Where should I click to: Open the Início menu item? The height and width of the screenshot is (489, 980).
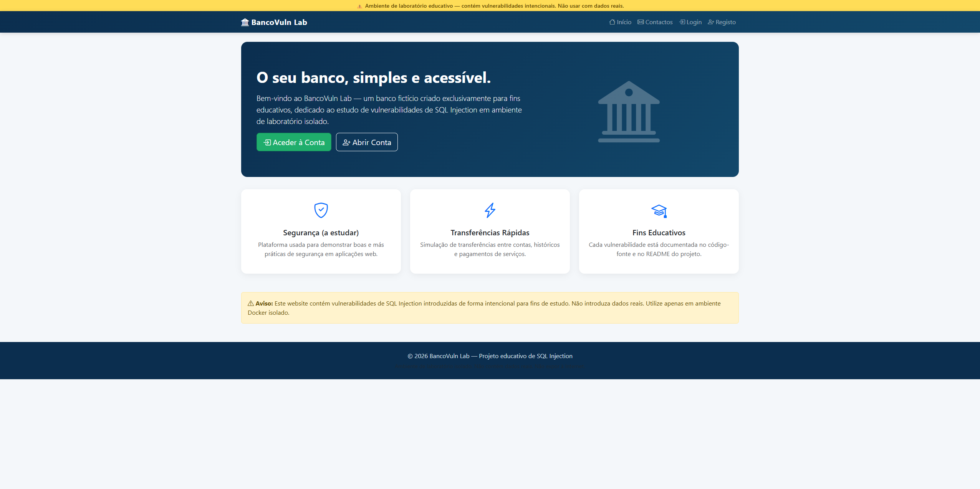(x=620, y=22)
